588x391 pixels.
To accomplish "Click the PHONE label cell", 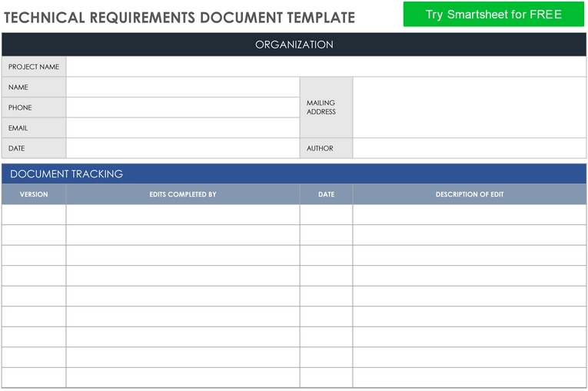I will click(x=34, y=108).
